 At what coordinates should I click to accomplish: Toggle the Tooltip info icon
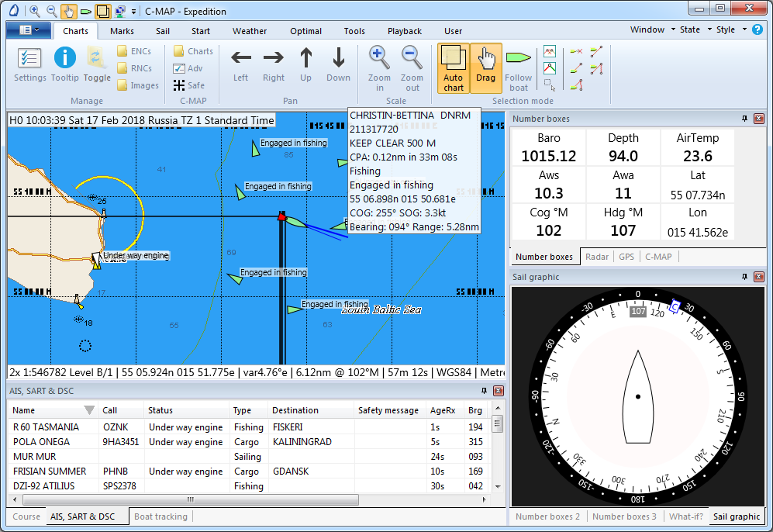[64, 64]
